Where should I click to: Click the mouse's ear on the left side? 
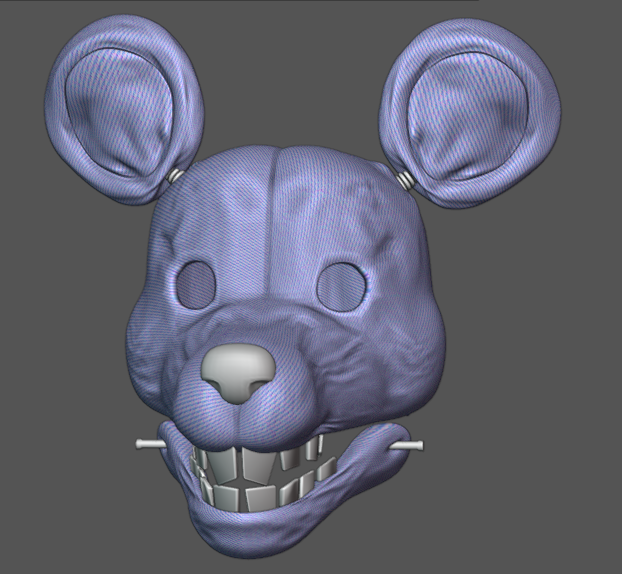click(124, 110)
